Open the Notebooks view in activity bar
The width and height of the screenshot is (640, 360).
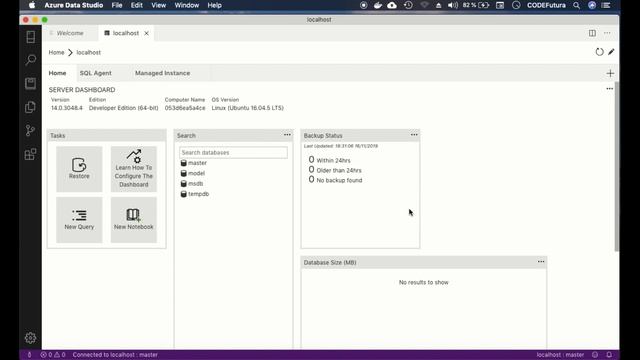point(31,84)
